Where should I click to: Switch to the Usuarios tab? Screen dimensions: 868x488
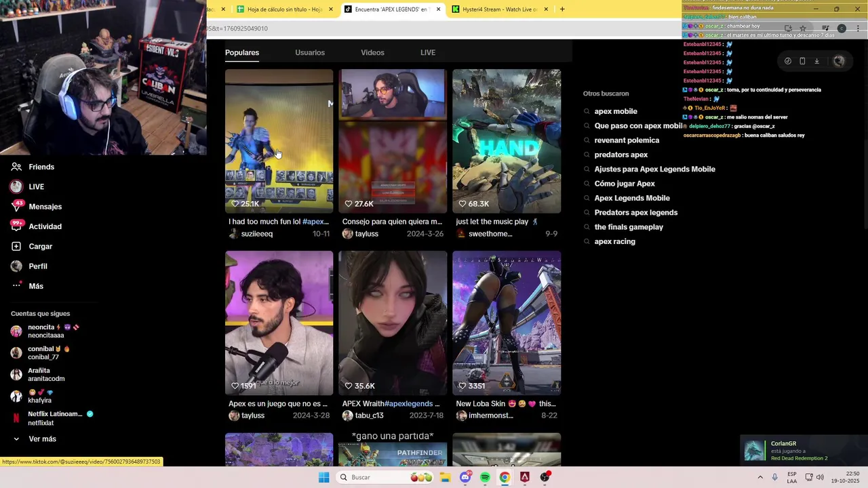tap(310, 52)
